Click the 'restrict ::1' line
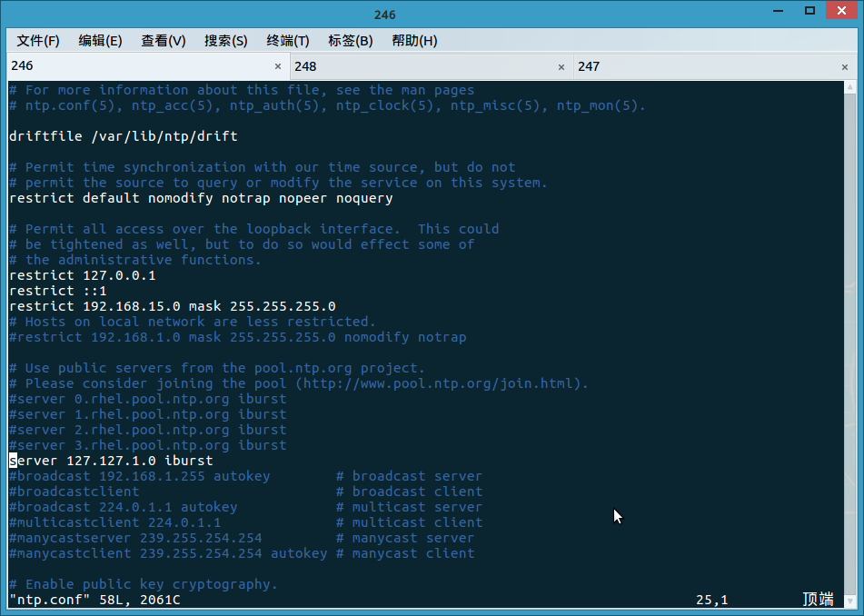This screenshot has height=616, width=864. click(58, 291)
